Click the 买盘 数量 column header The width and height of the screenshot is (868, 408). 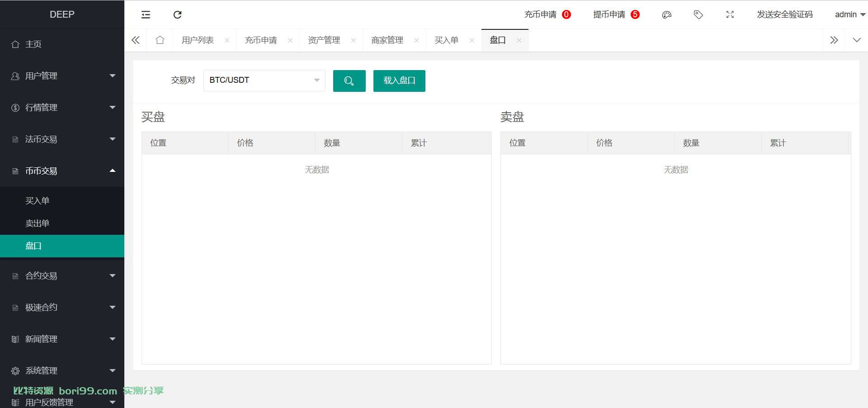(359, 143)
